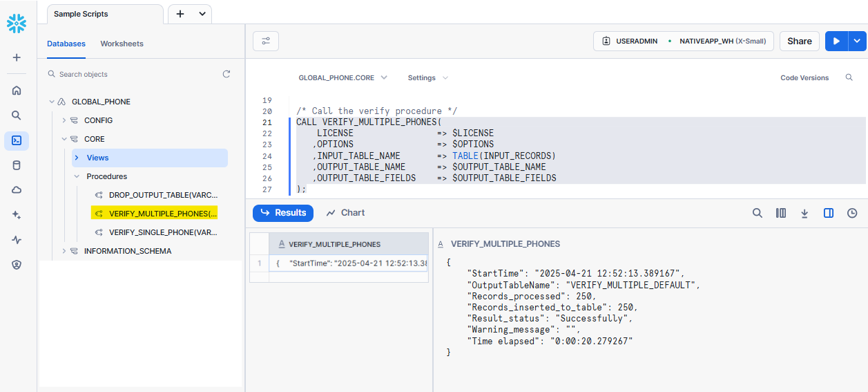Screen dimensions: 868x392
Task: Select the StartTime result cell in row 1
Action: pos(349,263)
